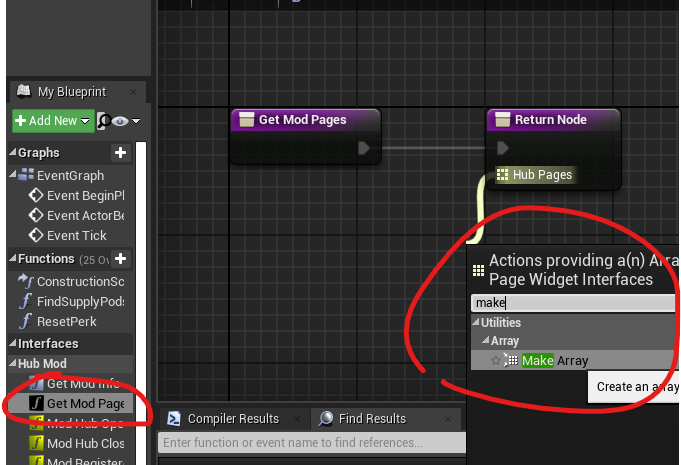The image size is (681, 465).
Task: Switch to the Compiler Results tab
Action: pyautogui.click(x=234, y=419)
